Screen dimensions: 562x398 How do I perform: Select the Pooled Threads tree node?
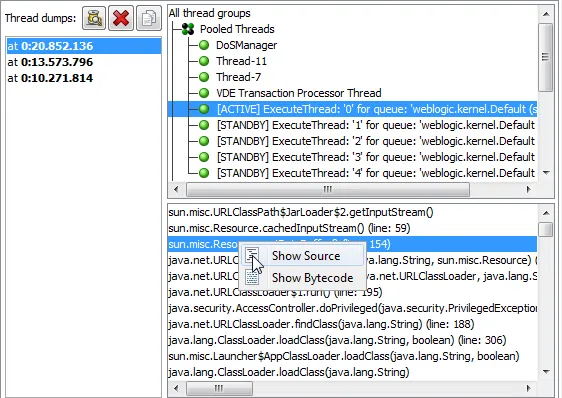tap(237, 29)
